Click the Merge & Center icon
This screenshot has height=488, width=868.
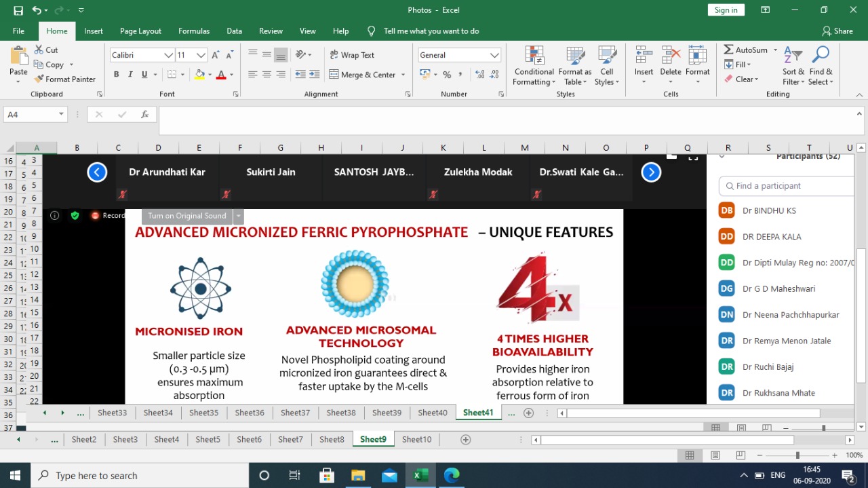pos(334,75)
